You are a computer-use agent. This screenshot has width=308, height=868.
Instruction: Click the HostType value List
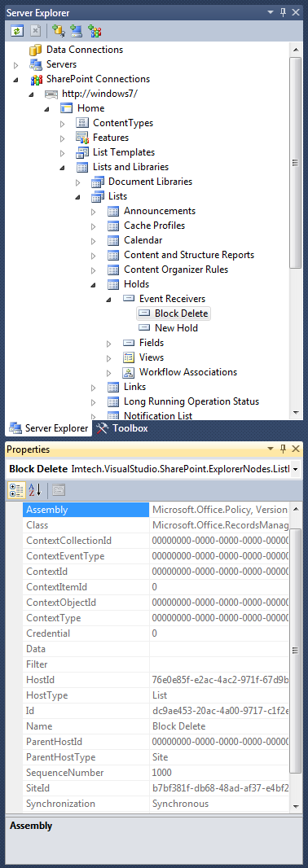(160, 695)
